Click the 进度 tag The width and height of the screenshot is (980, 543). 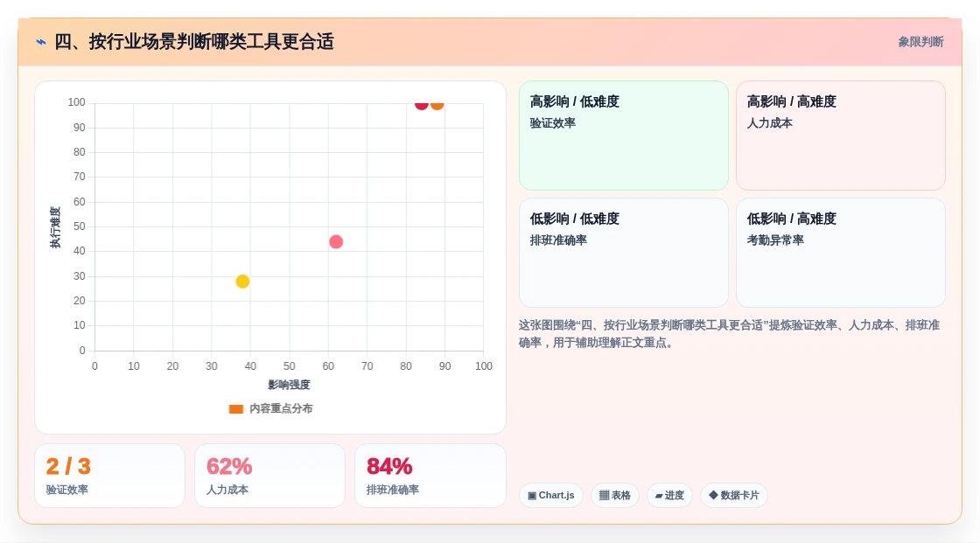coord(669,496)
